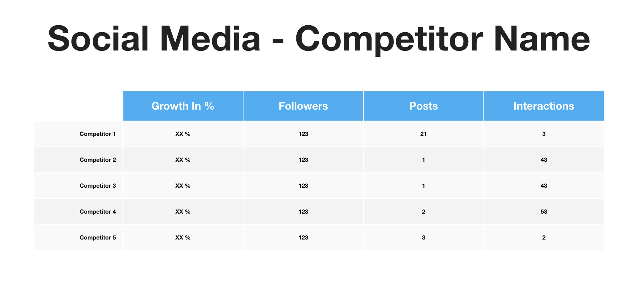Select Competitor 5's Posts value 3
The image size is (644, 293).
click(423, 238)
